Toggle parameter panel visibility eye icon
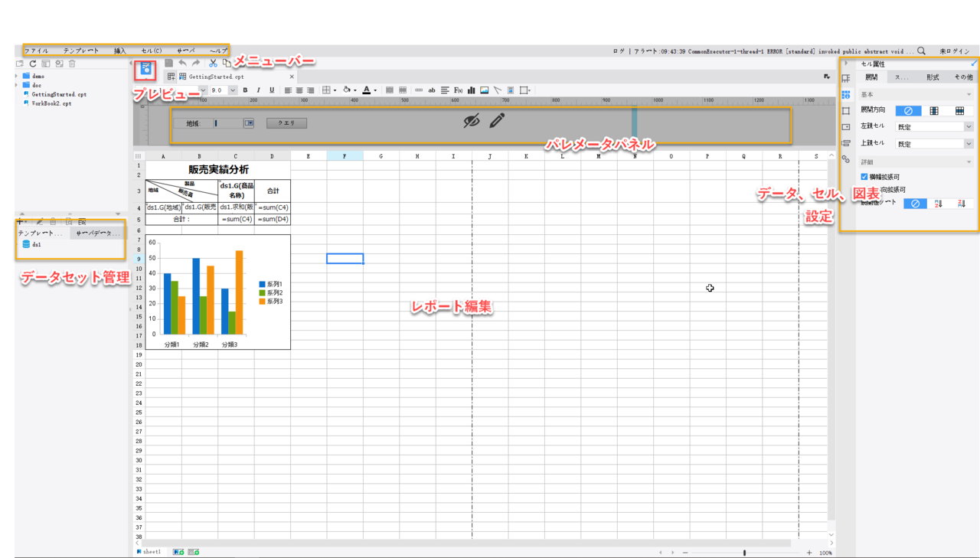 472,120
